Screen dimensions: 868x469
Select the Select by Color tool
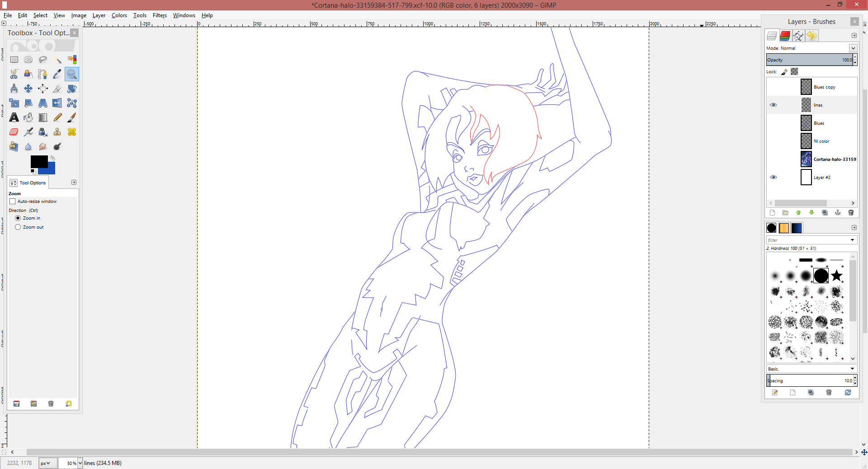coord(72,60)
